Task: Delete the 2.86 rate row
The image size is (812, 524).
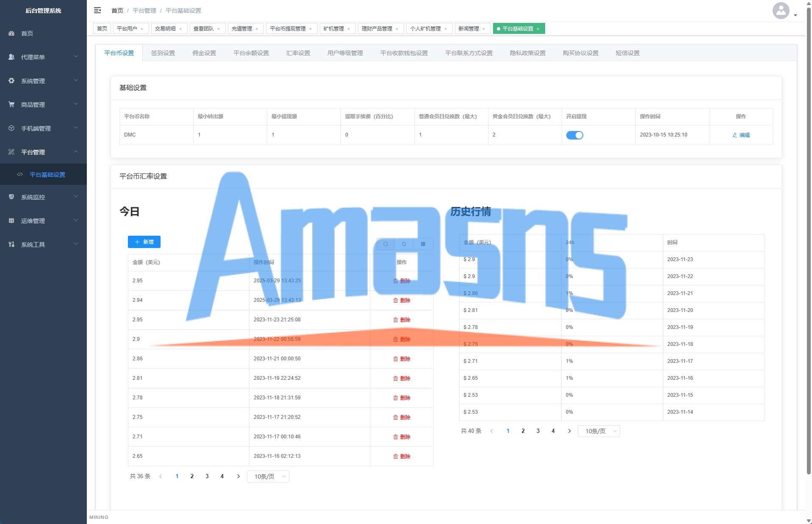Action: click(402, 359)
